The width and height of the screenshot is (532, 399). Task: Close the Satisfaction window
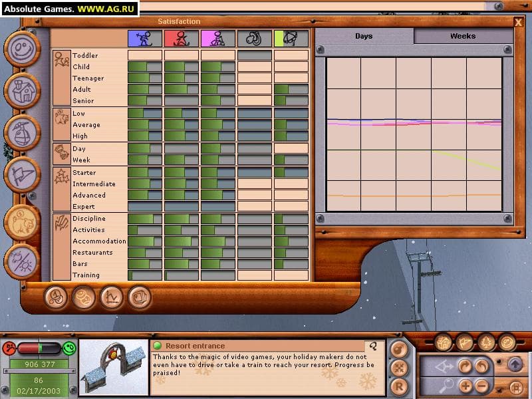518,22
